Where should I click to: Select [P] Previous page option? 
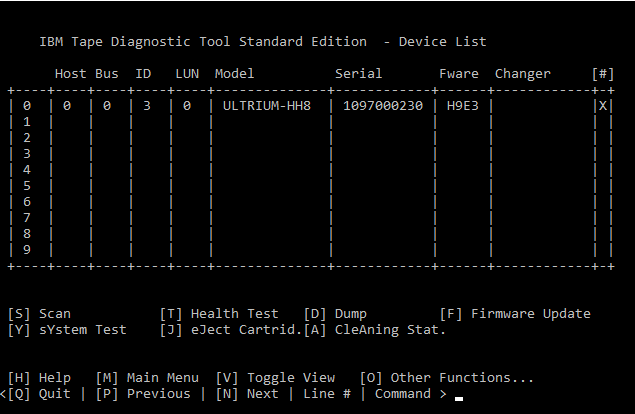click(x=143, y=394)
